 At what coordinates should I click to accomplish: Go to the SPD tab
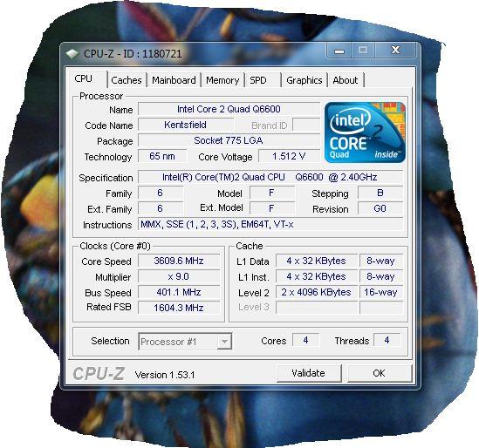(263, 80)
